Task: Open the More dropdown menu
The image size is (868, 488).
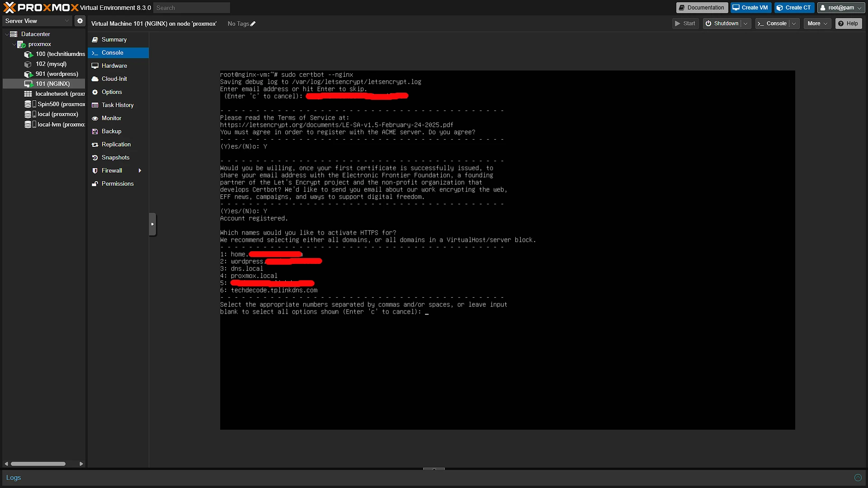Action: tap(817, 23)
